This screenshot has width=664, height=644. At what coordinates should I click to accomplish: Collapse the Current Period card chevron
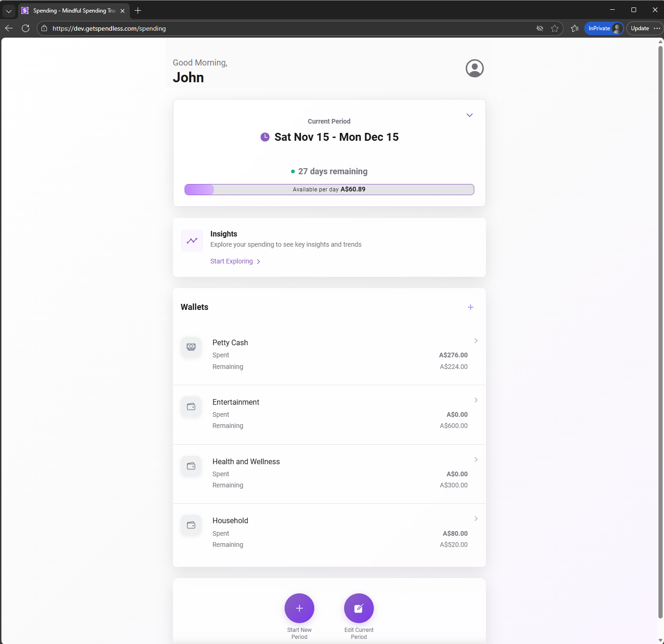469,115
